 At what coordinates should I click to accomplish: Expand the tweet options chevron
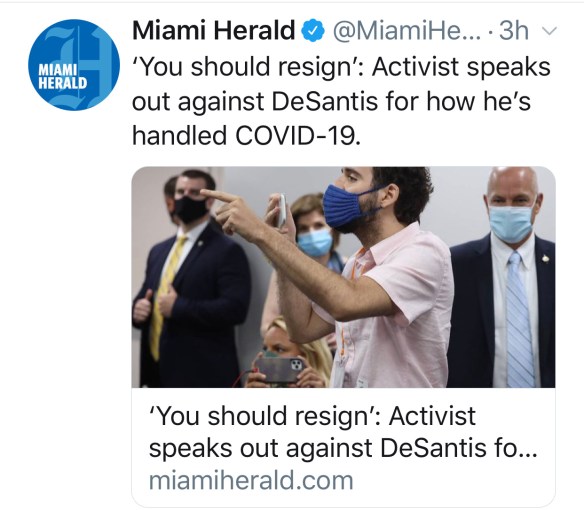549,31
